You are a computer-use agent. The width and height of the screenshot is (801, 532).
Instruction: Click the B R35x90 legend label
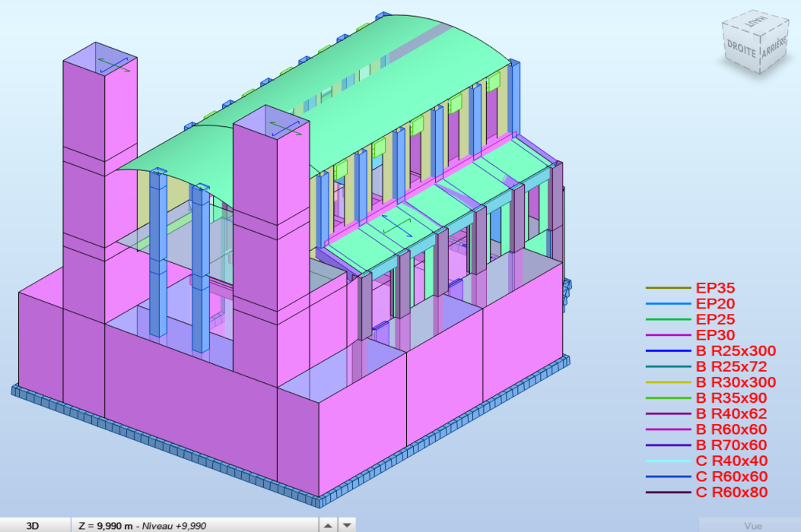point(731,398)
